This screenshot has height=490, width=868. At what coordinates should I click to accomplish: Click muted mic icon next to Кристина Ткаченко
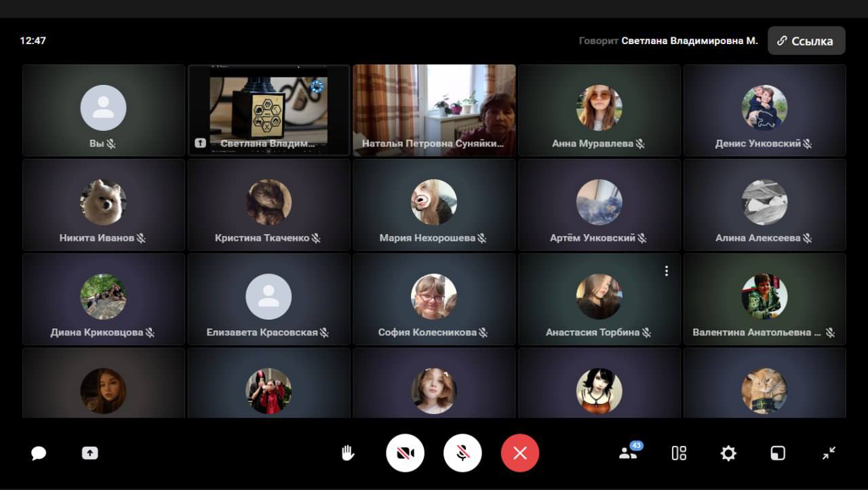click(x=316, y=238)
